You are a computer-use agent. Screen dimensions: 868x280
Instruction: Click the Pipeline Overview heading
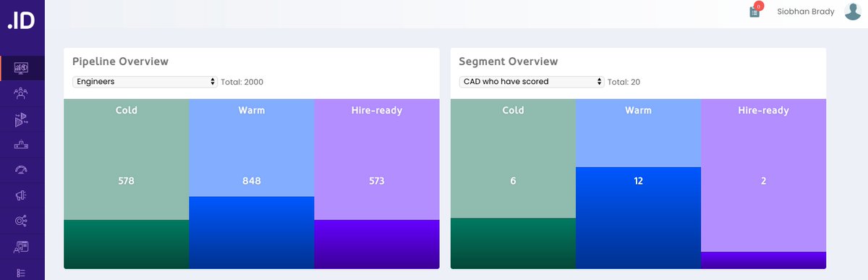(120, 61)
